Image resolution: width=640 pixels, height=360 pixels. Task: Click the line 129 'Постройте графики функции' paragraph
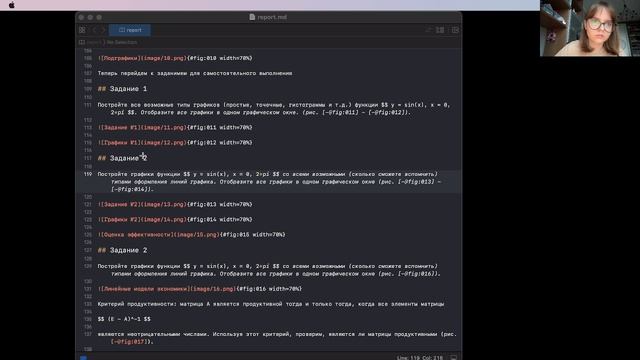click(269, 270)
